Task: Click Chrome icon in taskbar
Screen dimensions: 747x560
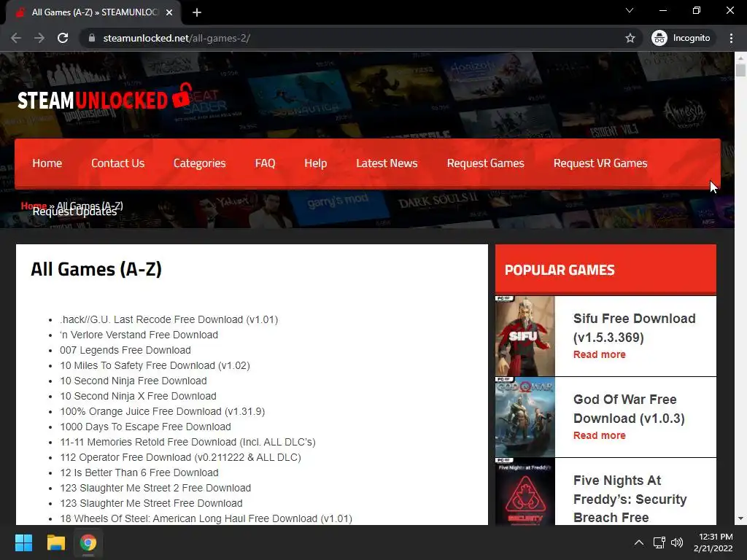Action: 88,542
